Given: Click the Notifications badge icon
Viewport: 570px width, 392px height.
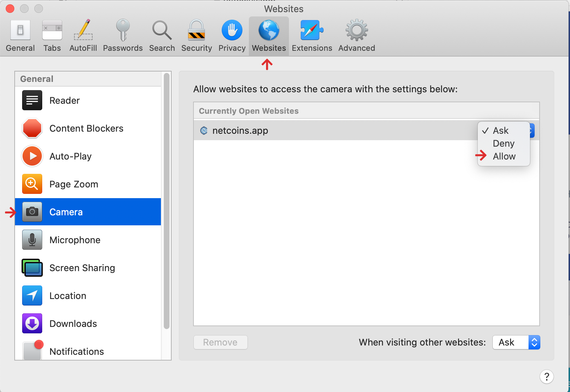Looking at the screenshot, I should coord(33,350).
